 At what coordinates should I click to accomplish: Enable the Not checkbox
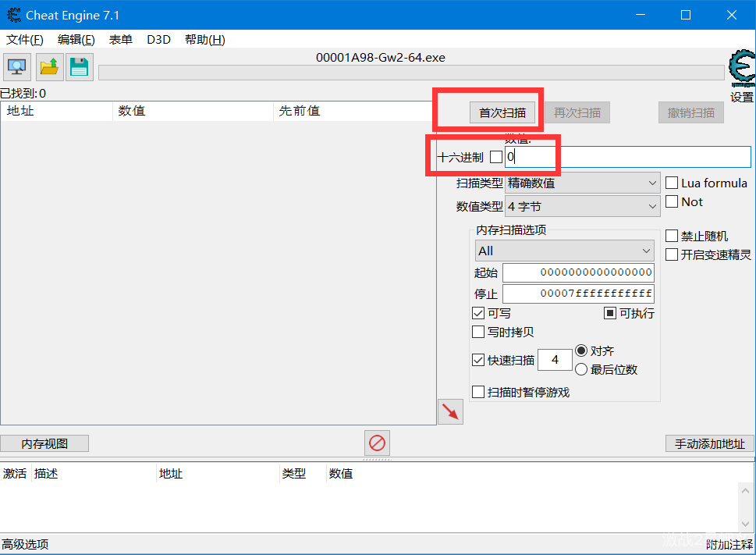(x=672, y=201)
